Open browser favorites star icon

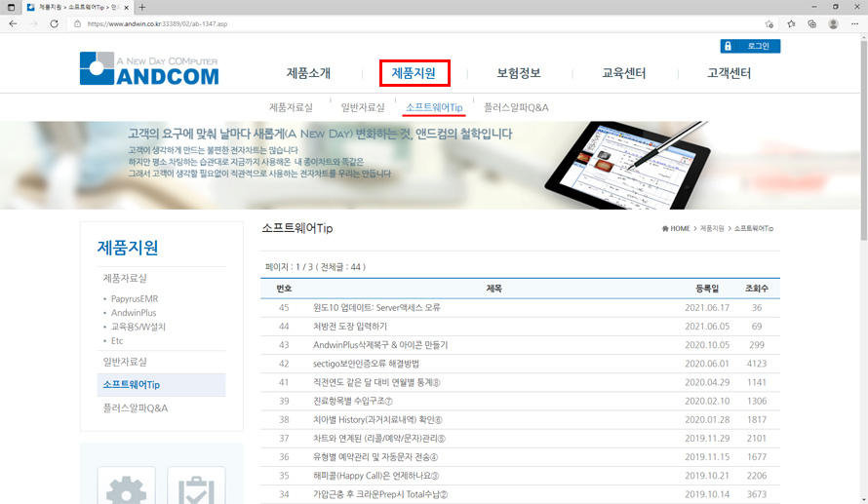coord(791,23)
